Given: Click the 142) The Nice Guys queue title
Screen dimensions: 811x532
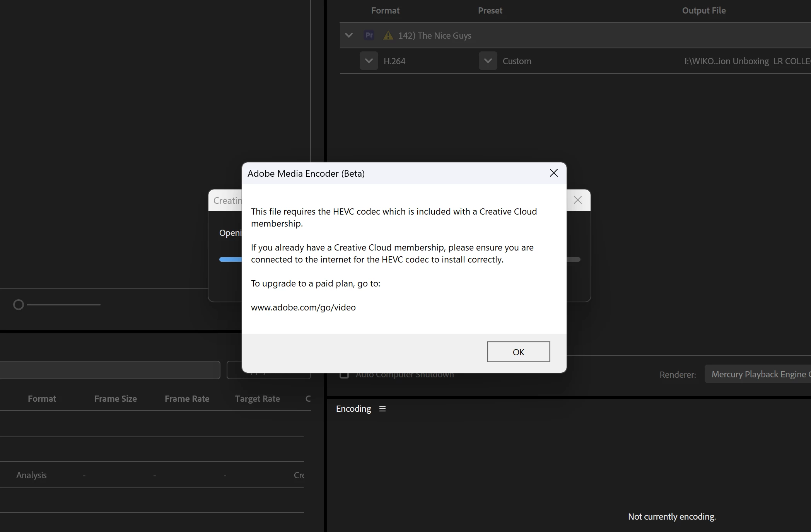Looking at the screenshot, I should 435,36.
